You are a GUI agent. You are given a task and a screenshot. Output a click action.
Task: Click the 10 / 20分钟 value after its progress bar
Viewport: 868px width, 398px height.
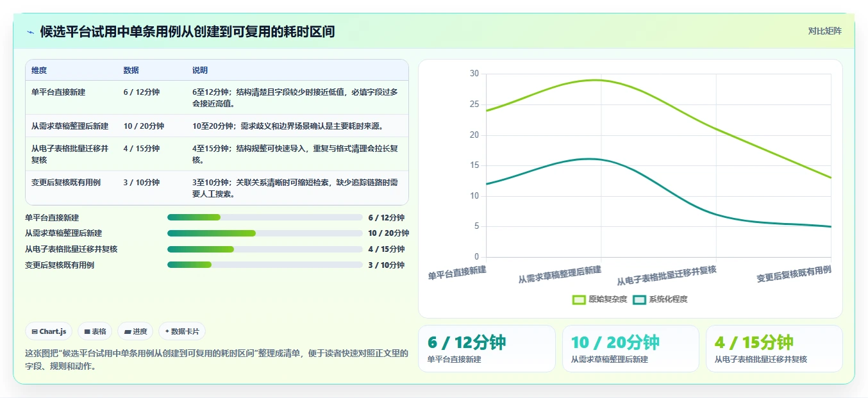coord(388,233)
